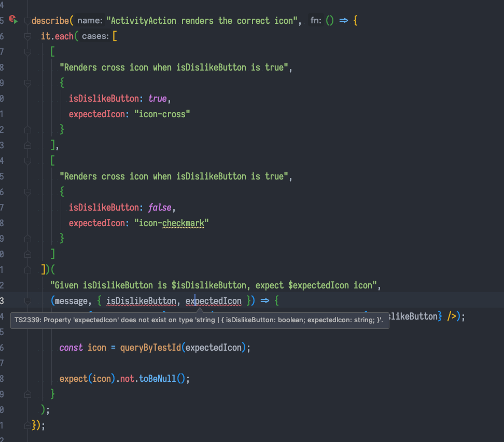Click the 'not' modifier
This screenshot has height=442, width=504.
(x=127, y=379)
